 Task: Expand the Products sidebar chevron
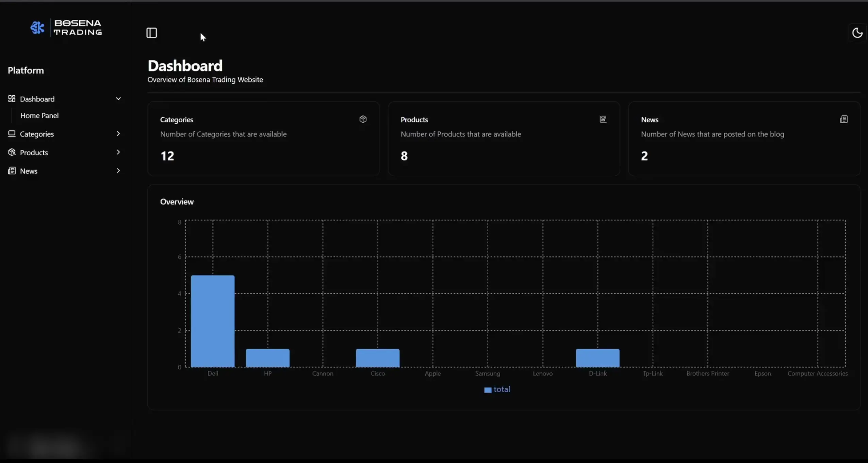(118, 152)
